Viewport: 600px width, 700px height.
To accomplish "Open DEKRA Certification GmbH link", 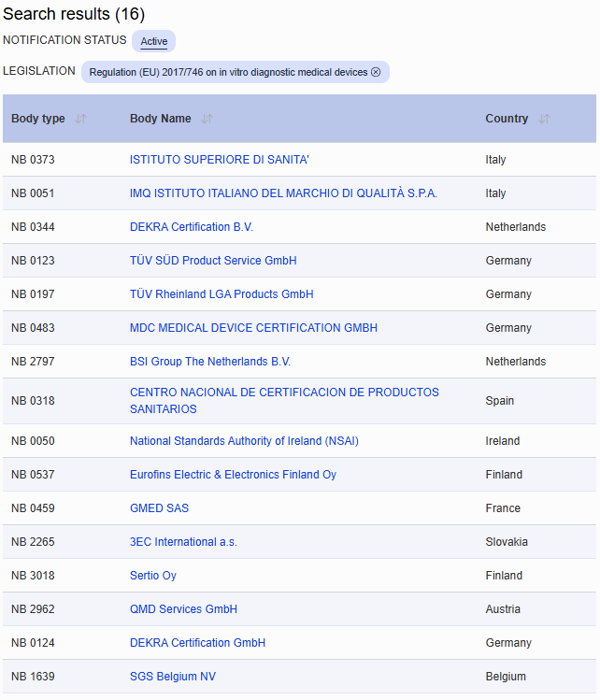I will 198,643.
